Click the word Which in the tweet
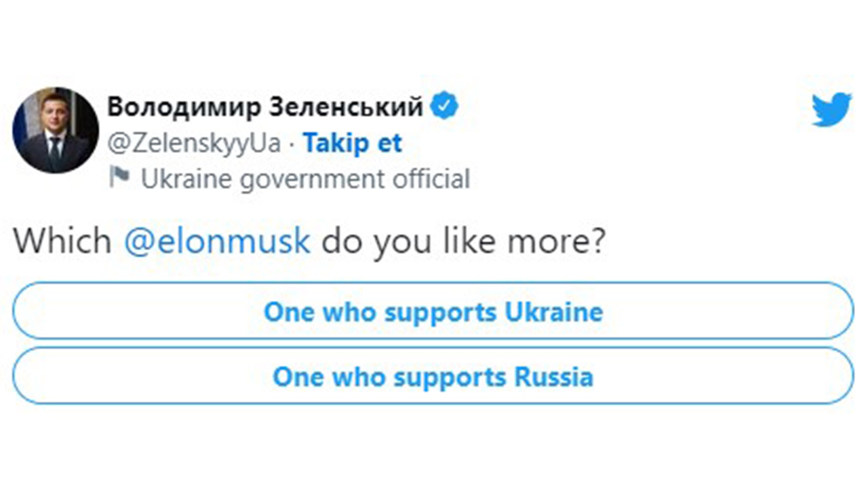This screenshot has width=868, height=477. (x=63, y=242)
